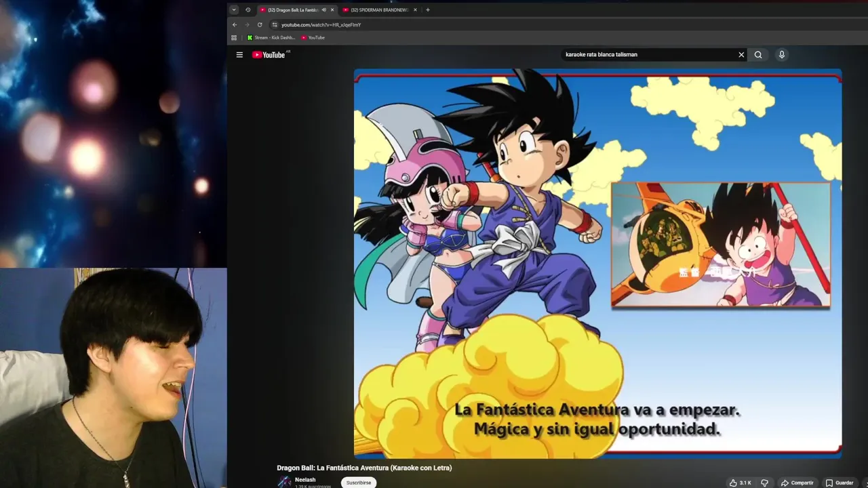Save the video with Guardar
Viewport: 868px width, 488px height.
click(x=840, y=483)
